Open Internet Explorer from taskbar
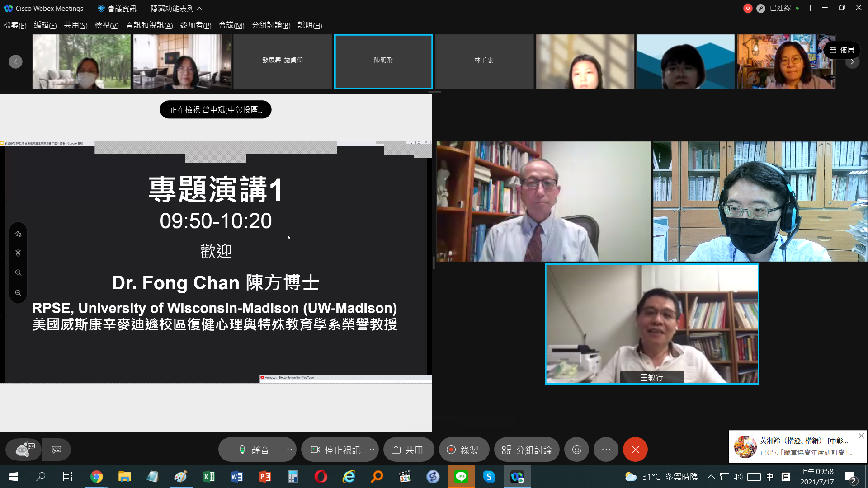The image size is (868, 488). pos(349,477)
